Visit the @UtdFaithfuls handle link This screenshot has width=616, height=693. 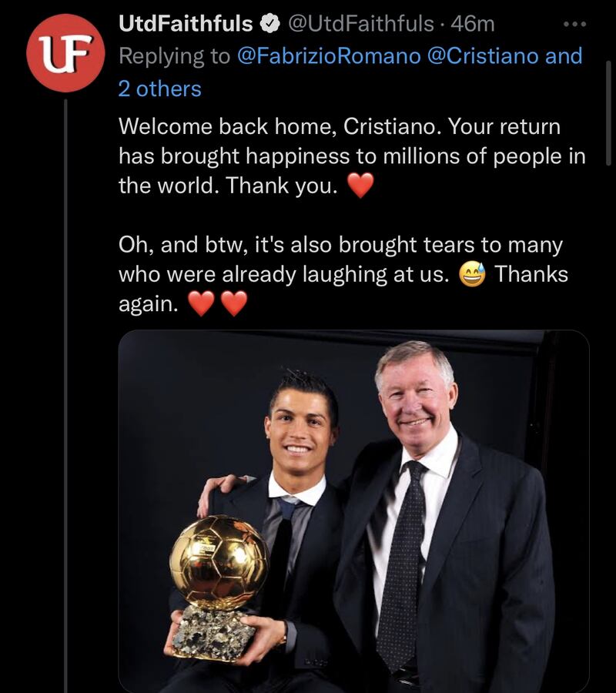click(x=360, y=24)
